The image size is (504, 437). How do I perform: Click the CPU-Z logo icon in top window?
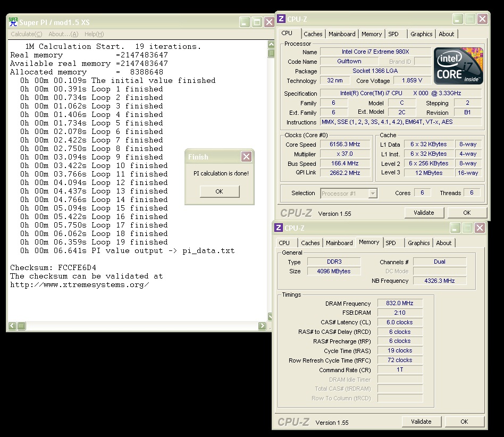click(x=281, y=19)
